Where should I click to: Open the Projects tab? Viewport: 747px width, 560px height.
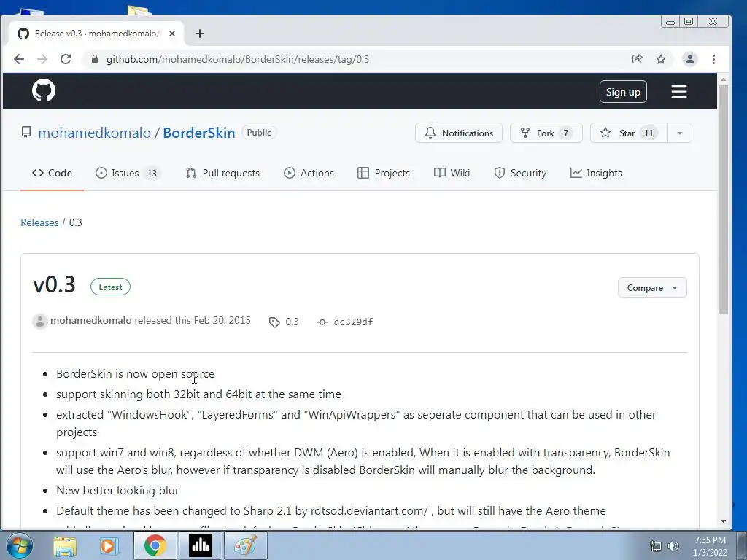pos(384,173)
